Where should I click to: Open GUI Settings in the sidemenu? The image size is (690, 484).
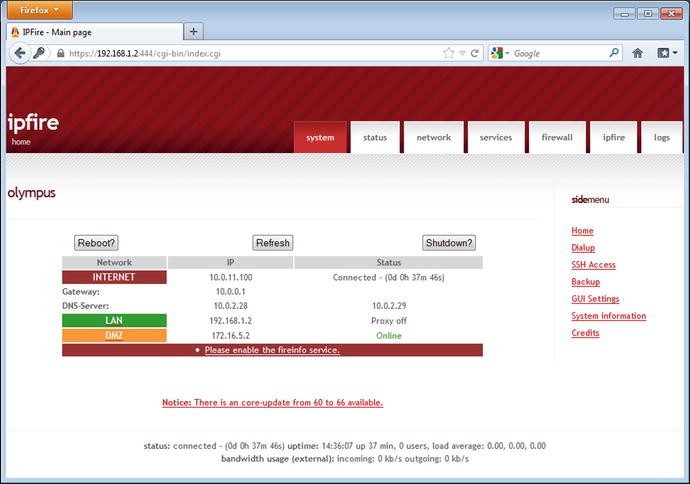click(595, 299)
